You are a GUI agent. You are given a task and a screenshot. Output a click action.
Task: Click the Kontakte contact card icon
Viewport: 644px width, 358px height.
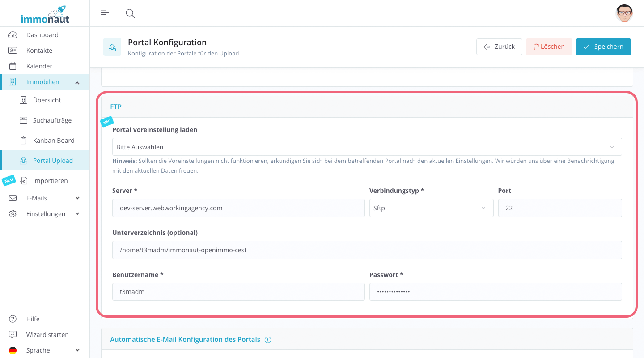point(13,51)
